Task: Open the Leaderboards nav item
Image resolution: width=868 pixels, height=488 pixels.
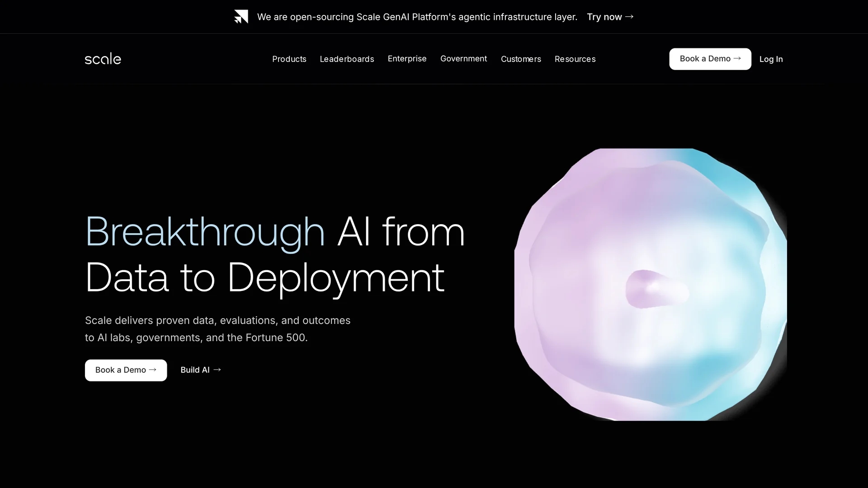Action: point(347,59)
